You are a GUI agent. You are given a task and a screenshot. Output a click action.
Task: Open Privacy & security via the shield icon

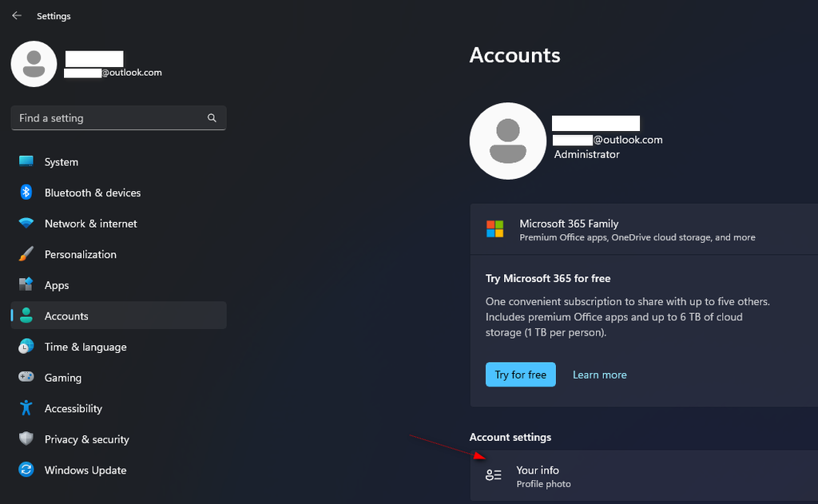click(26, 439)
